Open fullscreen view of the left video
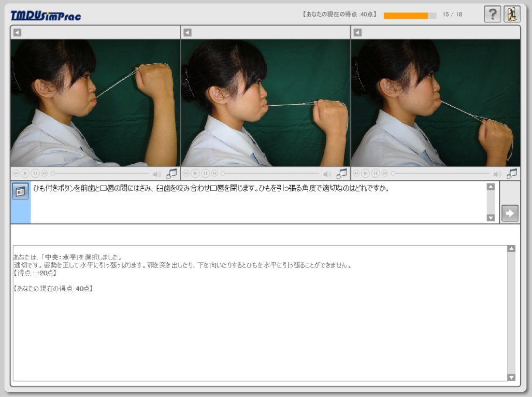Screen dimensions: 532x397 click(x=172, y=173)
